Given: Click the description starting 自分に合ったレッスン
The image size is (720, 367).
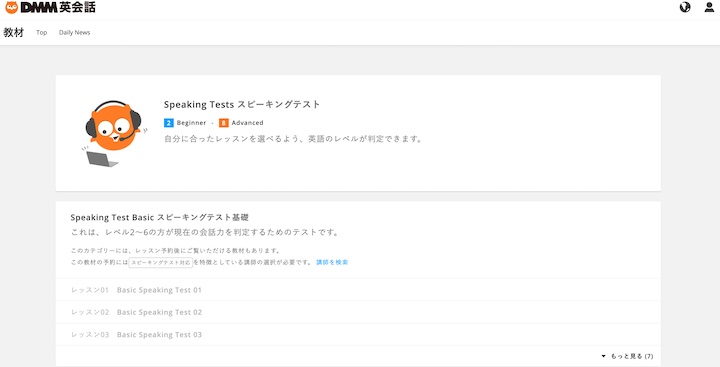Looking at the screenshot, I should coord(293,139).
